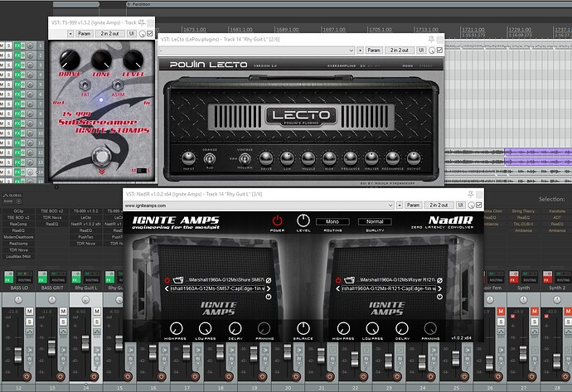Image resolution: width=572 pixels, height=392 pixels.
Task: Invert phase of the left SM57 impulse
Action: (269, 280)
